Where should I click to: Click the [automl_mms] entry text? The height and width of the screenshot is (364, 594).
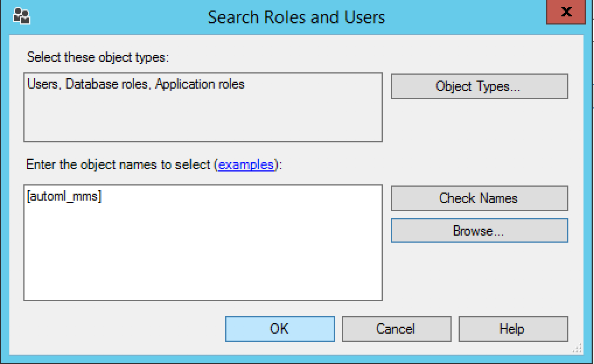click(64, 197)
